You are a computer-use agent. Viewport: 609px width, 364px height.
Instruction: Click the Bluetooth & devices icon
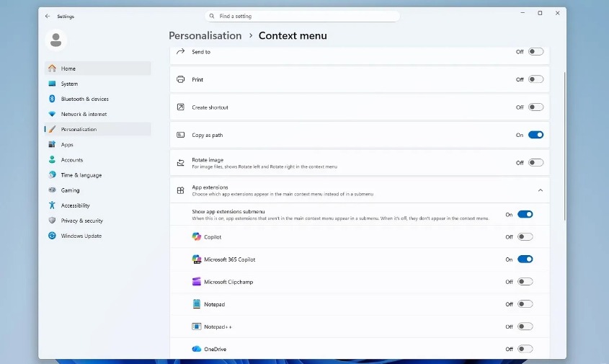coord(52,99)
